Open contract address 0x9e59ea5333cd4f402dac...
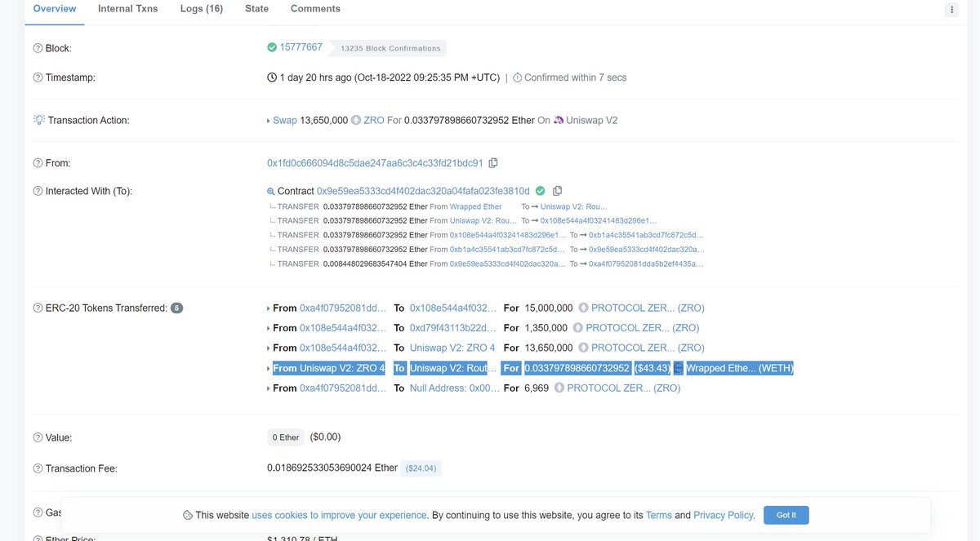This screenshot has height=541, width=980. point(423,191)
